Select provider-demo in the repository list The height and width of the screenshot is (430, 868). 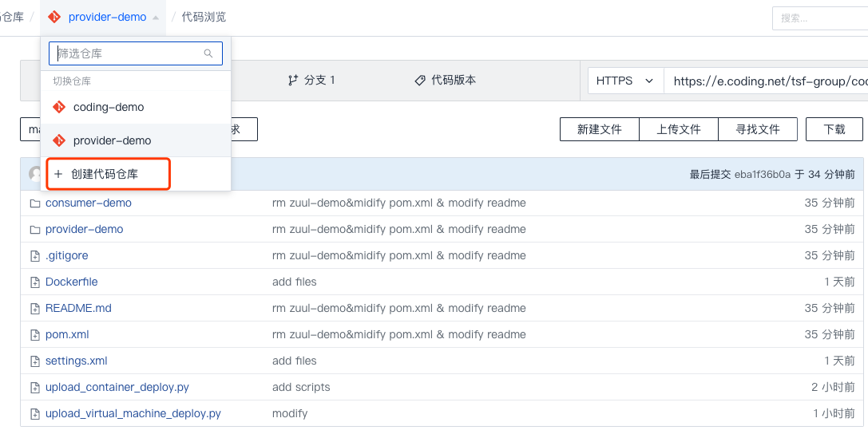click(x=112, y=140)
